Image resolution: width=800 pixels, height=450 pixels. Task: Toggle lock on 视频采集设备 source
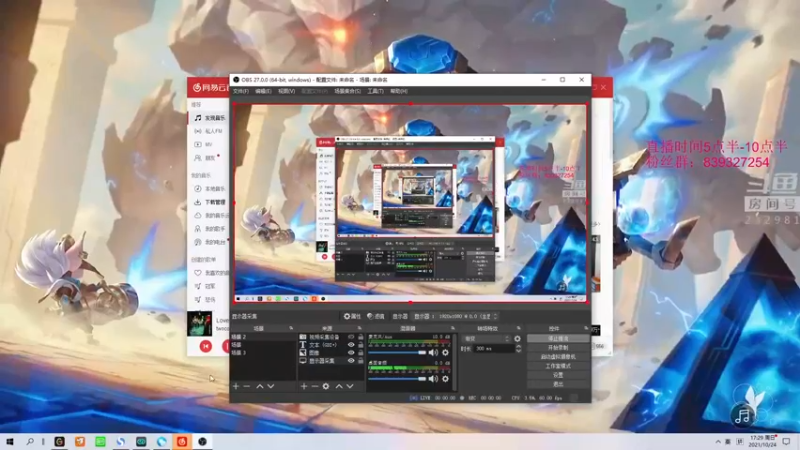(360, 337)
